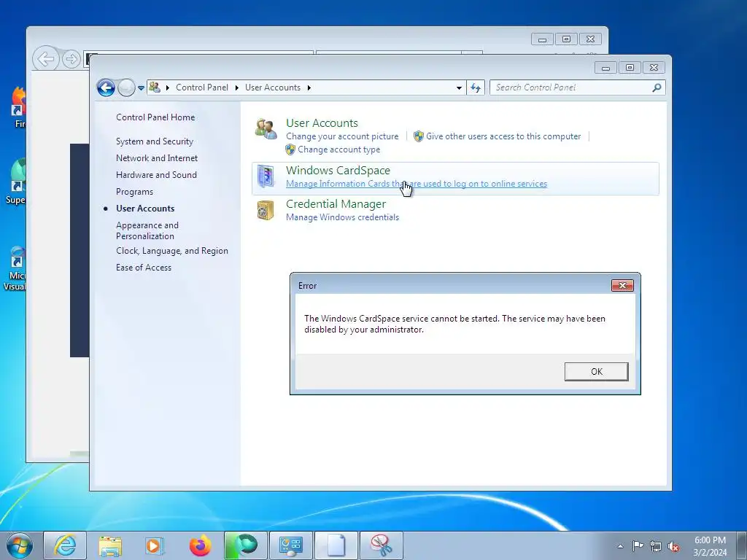Open Internet Explorer from the taskbar

[x=65, y=545]
